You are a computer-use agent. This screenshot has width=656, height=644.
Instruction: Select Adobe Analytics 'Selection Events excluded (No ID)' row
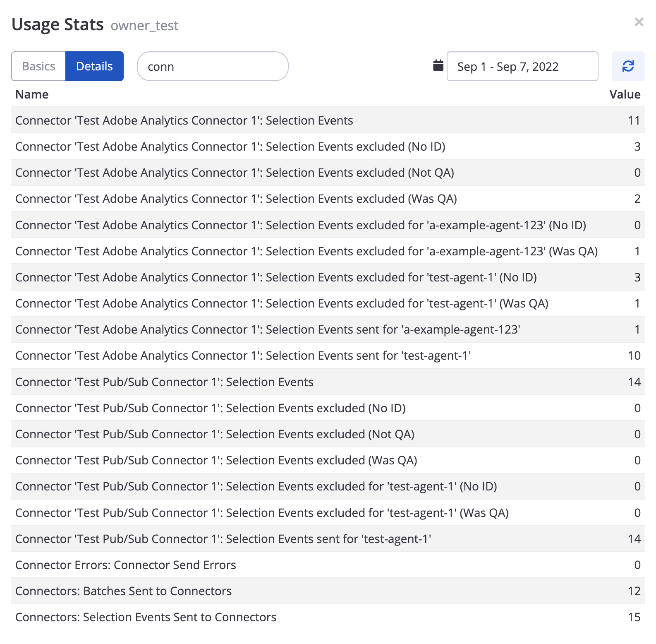(328, 146)
